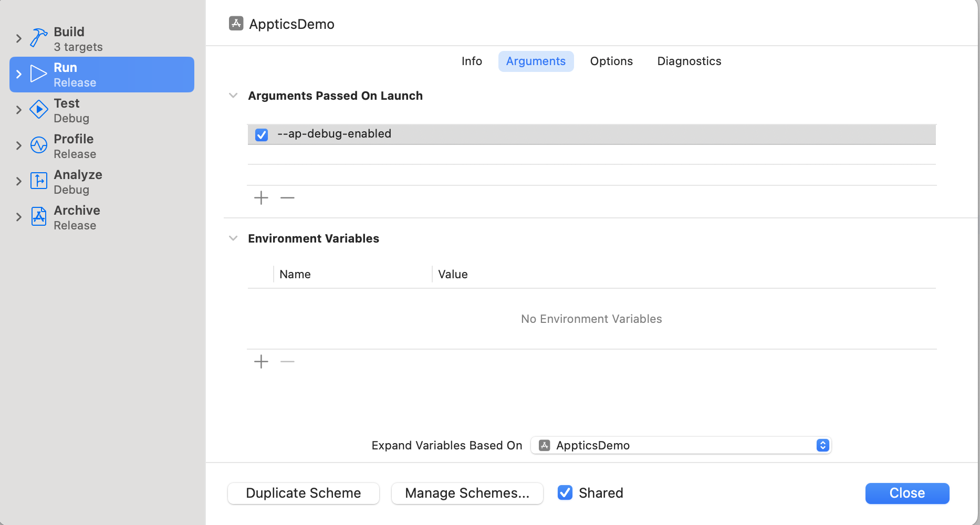This screenshot has height=525, width=980.
Task: Uncheck the Shared scheme checkbox
Action: (565, 493)
